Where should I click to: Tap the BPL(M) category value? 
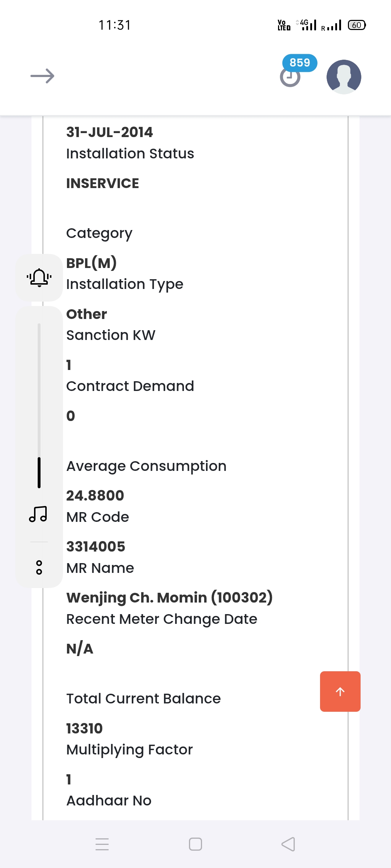pyautogui.click(x=92, y=263)
